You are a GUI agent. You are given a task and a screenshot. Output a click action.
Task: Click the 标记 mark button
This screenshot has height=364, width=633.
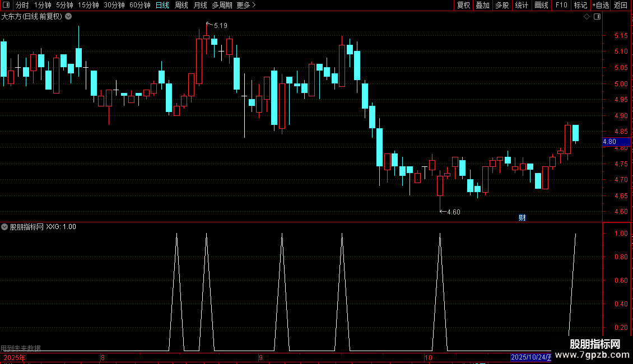[580, 5]
